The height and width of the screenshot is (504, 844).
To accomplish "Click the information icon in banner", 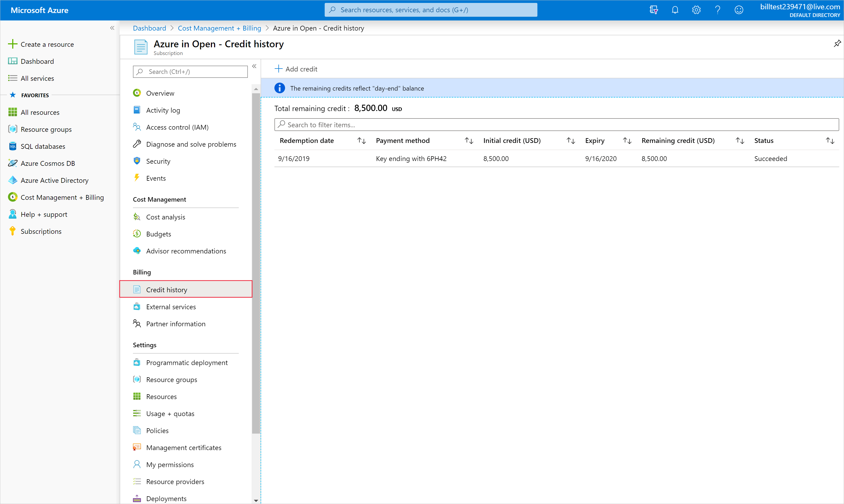I will (x=279, y=88).
